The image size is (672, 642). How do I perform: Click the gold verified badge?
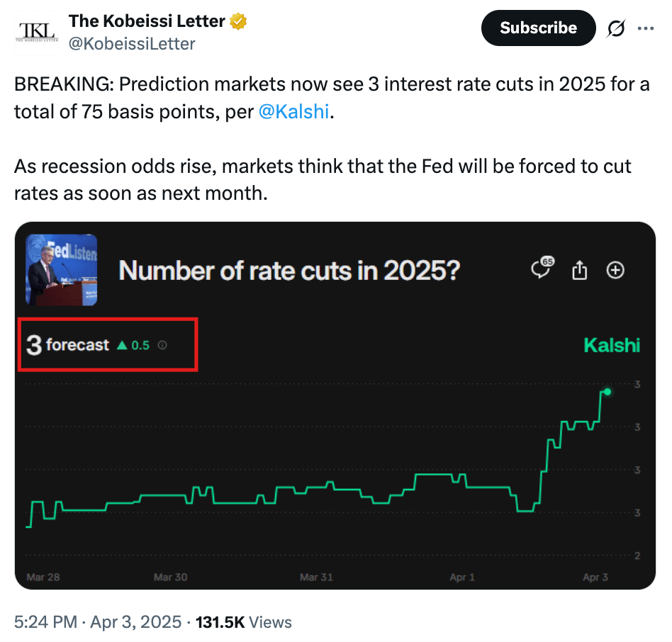click(238, 21)
